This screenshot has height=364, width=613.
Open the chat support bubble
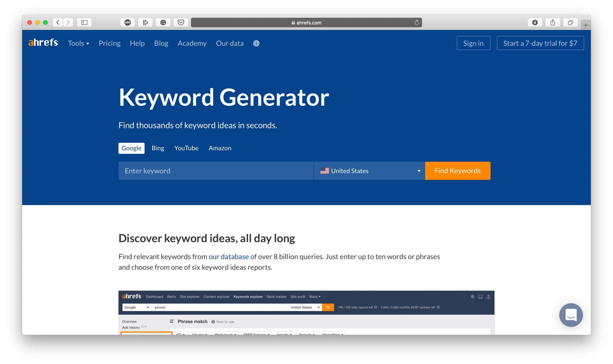tap(571, 315)
